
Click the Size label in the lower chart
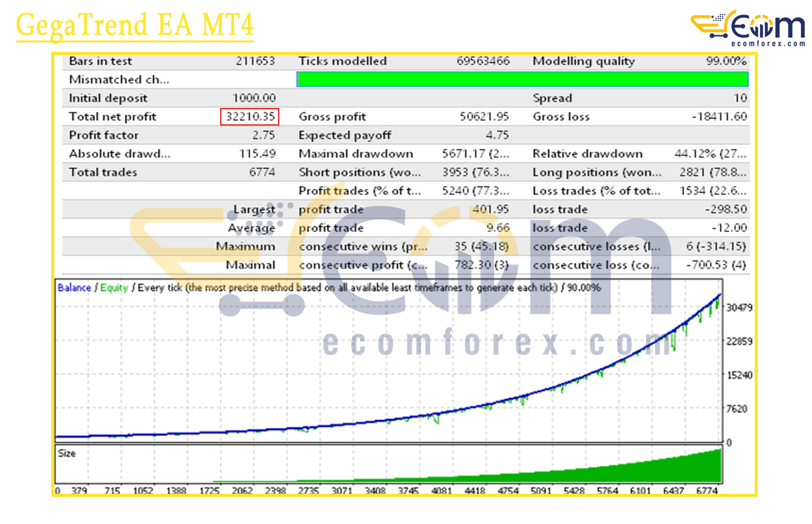[x=67, y=453]
